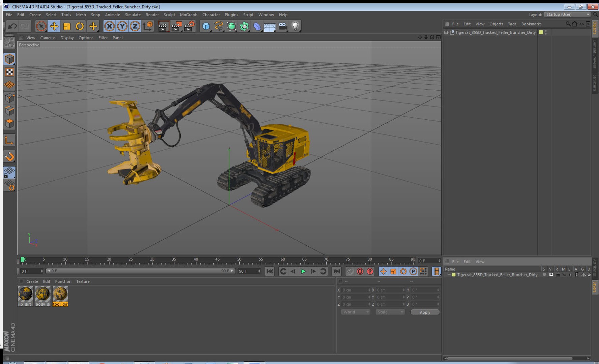The image size is (599, 364).
Task: Select the Scale tool
Action: coord(67,26)
